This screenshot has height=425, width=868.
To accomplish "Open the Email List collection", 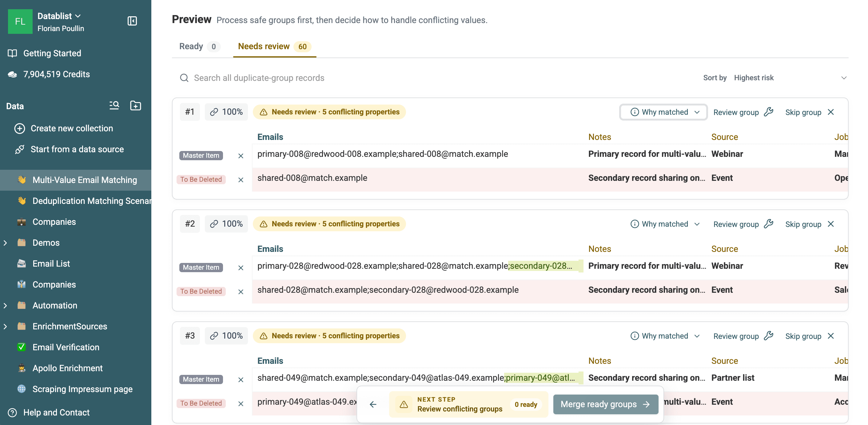I will pyautogui.click(x=75, y=264).
